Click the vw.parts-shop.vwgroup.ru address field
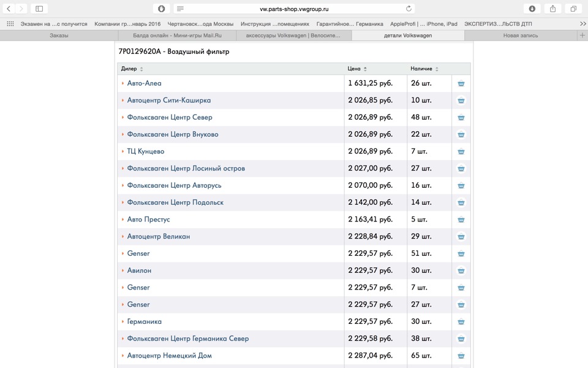The width and height of the screenshot is (588, 368). (x=294, y=9)
